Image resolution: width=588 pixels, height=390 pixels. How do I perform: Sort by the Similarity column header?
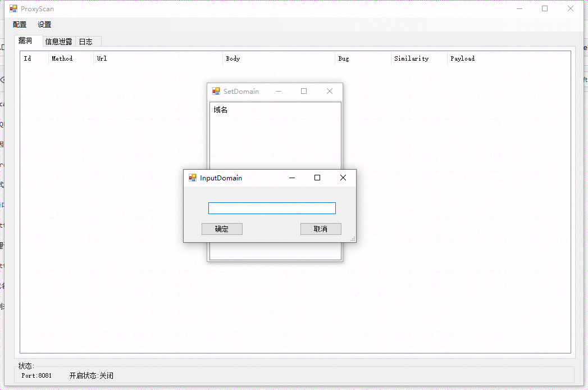click(419, 58)
